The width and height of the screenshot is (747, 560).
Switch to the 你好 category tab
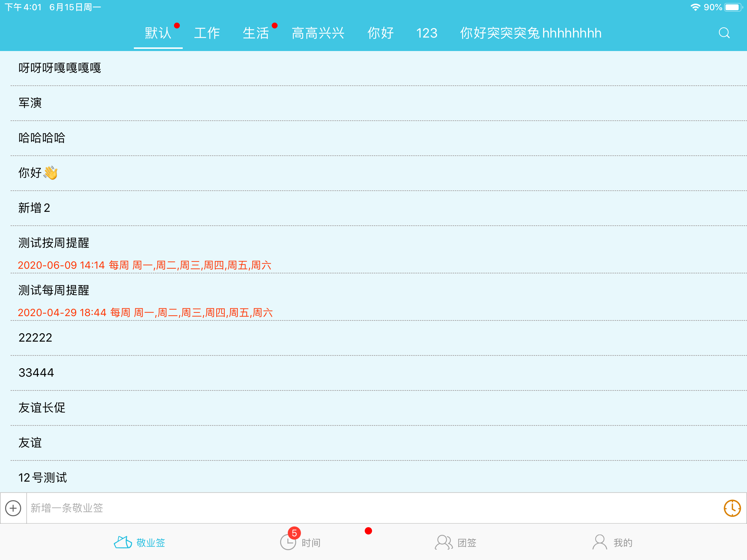pos(380,33)
